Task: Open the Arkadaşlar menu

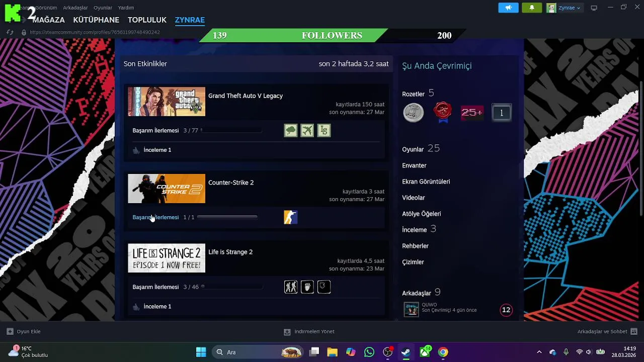Action: [75, 8]
